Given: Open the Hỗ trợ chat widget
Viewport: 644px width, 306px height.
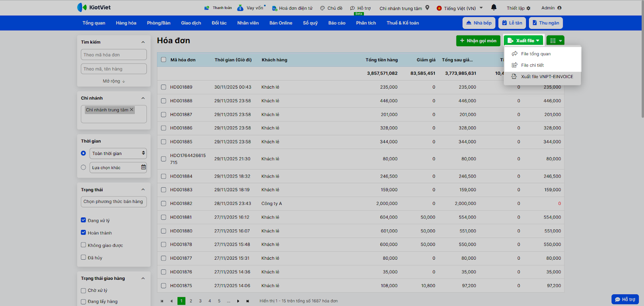Looking at the screenshot, I should click(x=625, y=299).
